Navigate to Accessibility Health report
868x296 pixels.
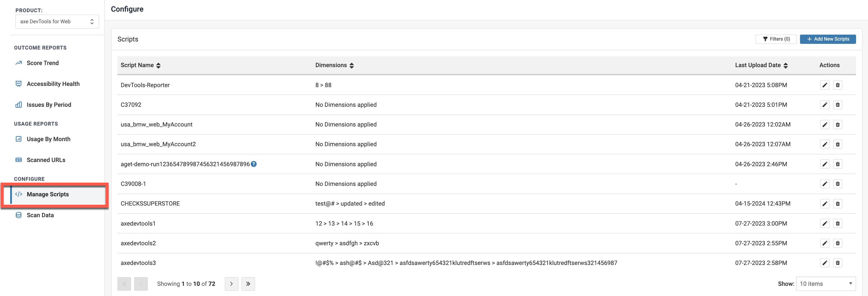pos(53,84)
